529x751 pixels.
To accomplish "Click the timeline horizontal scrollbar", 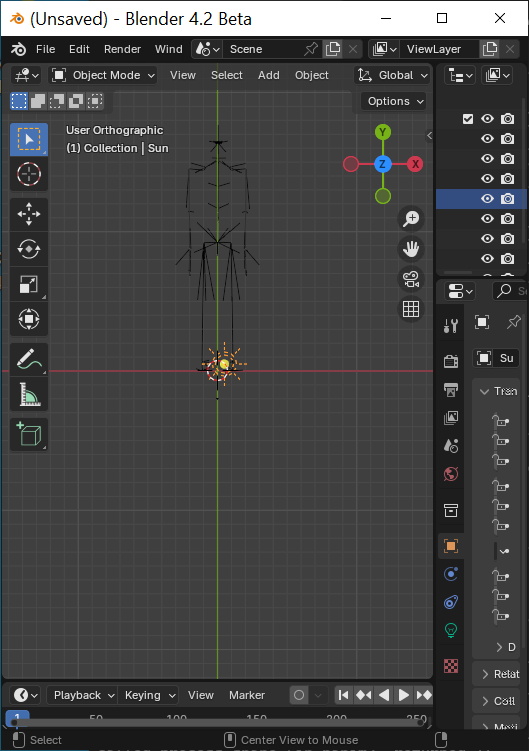I will click(218, 722).
